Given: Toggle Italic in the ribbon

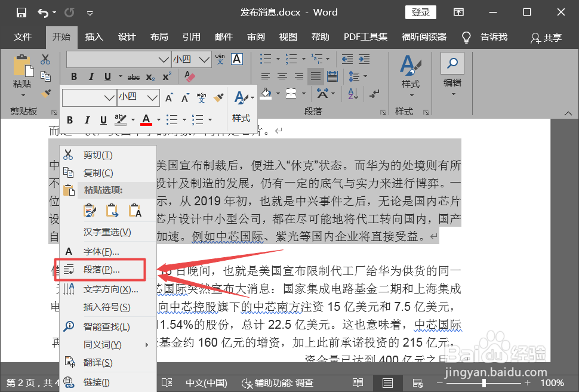Looking at the screenshot, I should 91,77.
